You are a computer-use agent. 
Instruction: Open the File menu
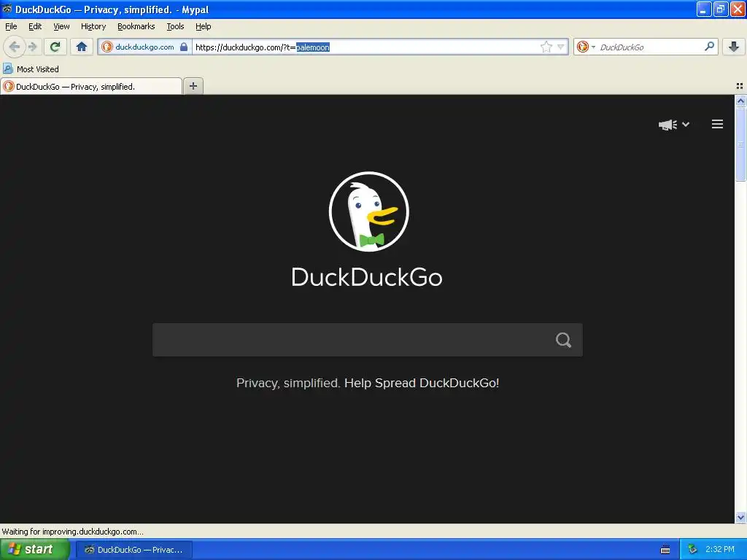[x=11, y=26]
